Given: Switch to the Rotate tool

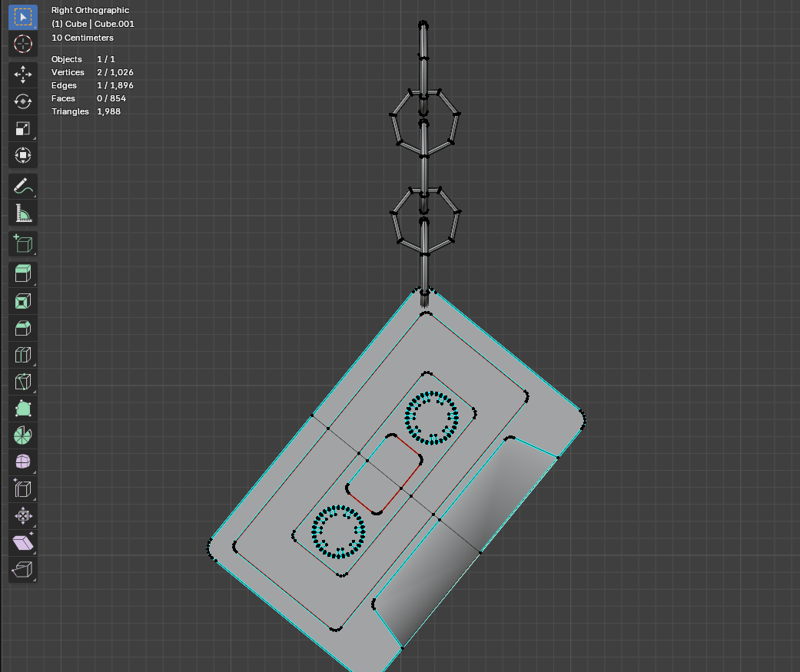Looking at the screenshot, I should 23,101.
